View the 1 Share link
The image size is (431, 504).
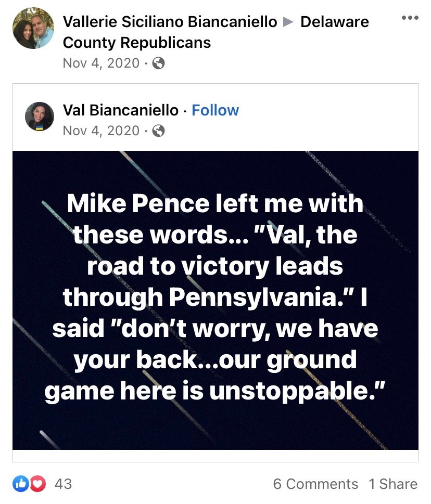point(393,484)
